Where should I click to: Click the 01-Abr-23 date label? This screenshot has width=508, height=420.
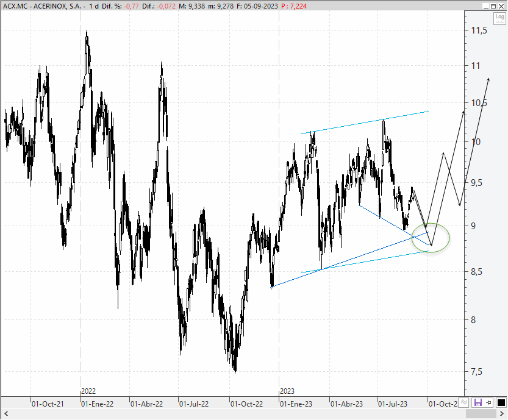[x=346, y=404]
